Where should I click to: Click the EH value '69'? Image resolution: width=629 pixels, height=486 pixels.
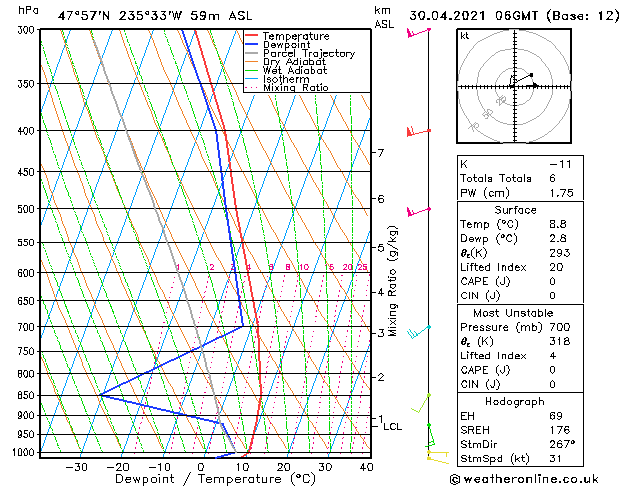click(556, 416)
